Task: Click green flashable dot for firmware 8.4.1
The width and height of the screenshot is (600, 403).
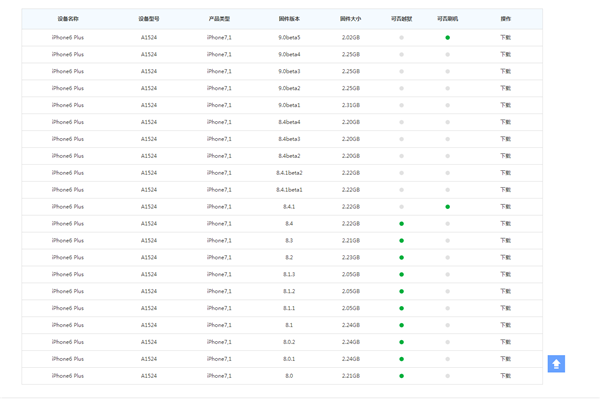Action: (x=448, y=207)
